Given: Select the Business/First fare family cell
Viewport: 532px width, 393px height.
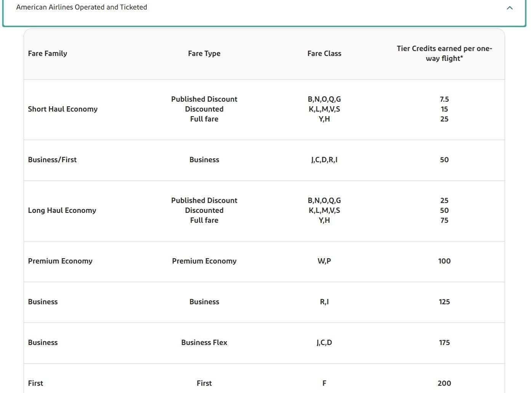Looking at the screenshot, I should point(52,160).
